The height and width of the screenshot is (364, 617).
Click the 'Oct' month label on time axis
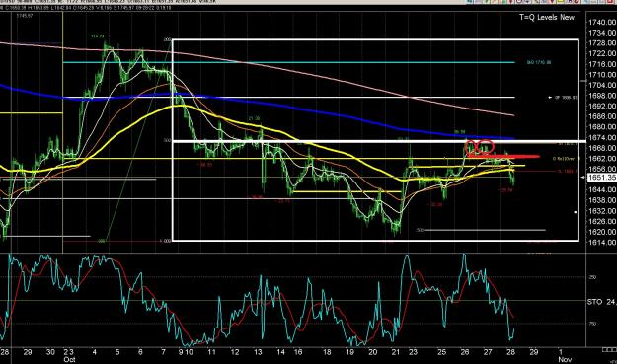point(69,359)
